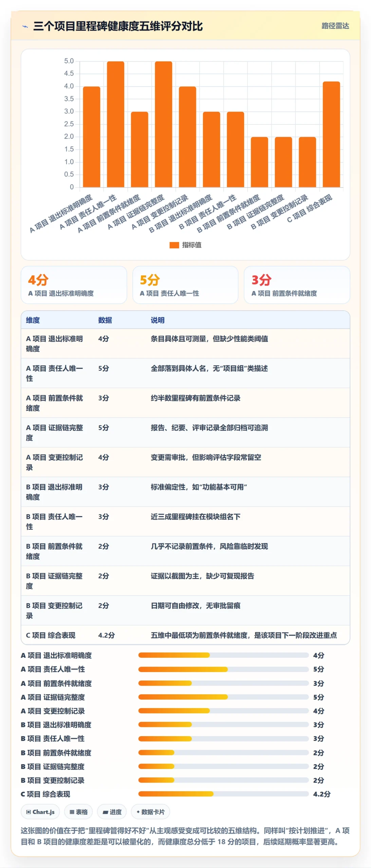
Task: Click the 路径雷达 label in the header
Action: tap(335, 26)
